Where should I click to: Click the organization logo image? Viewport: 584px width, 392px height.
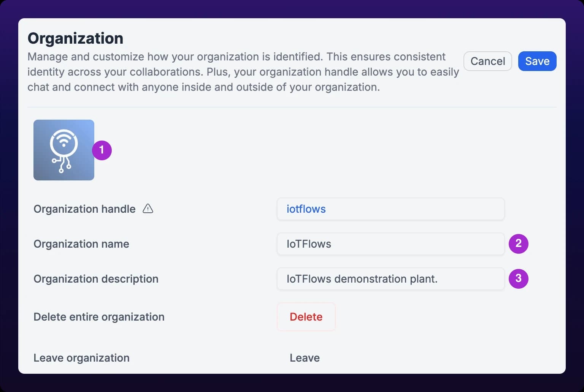point(64,150)
